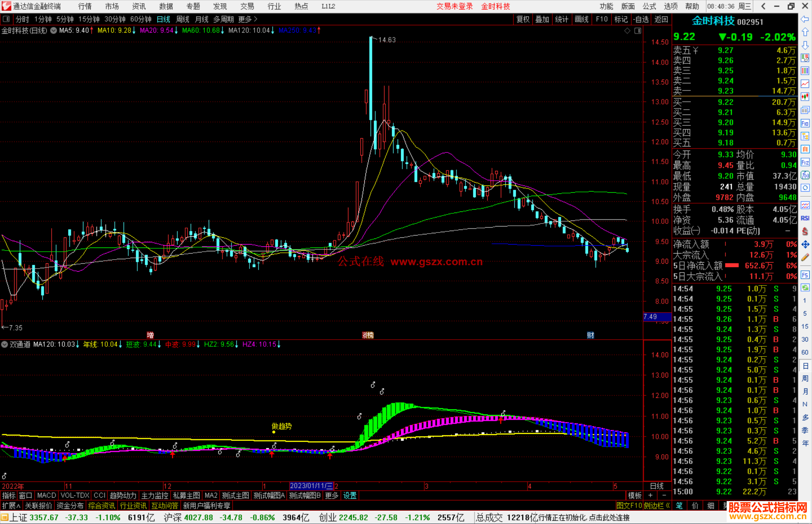812x524 pixels.
Task: Expand the 更多 period options
Action: pyautogui.click(x=248, y=19)
